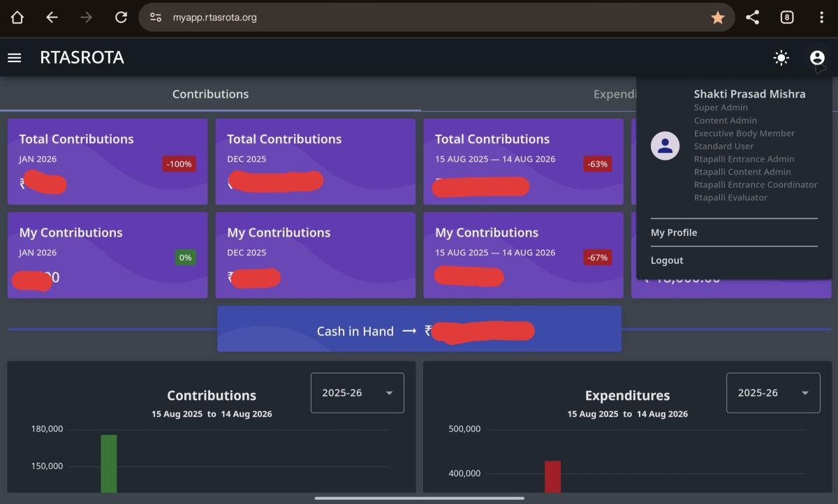
Task: Open browser three-dot overflow menu
Action: click(821, 17)
